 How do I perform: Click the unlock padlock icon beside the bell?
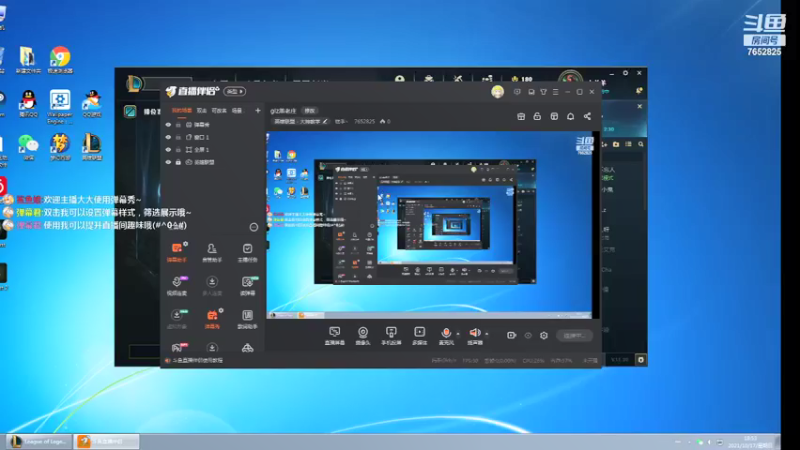click(537, 116)
